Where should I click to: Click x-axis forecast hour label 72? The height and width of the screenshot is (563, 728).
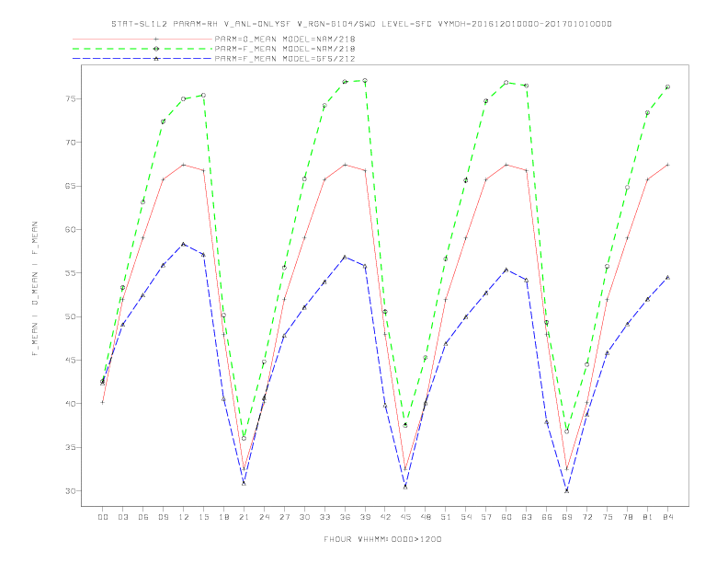(587, 517)
